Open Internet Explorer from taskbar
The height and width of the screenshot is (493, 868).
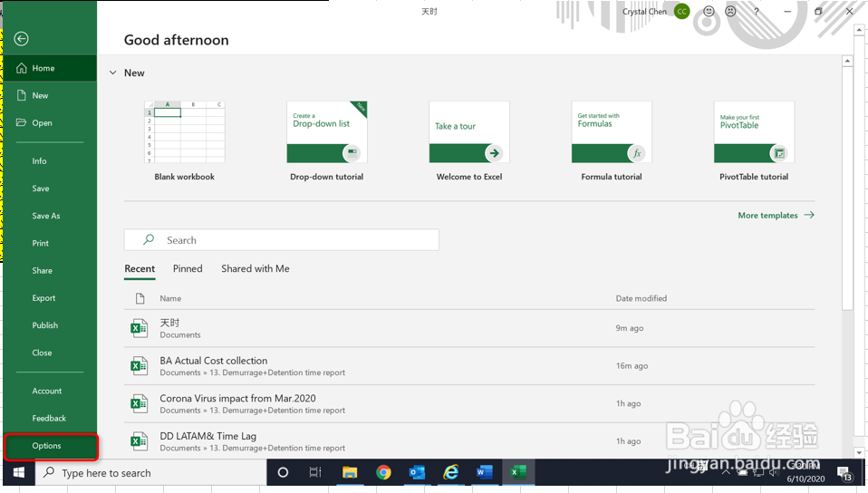point(451,472)
